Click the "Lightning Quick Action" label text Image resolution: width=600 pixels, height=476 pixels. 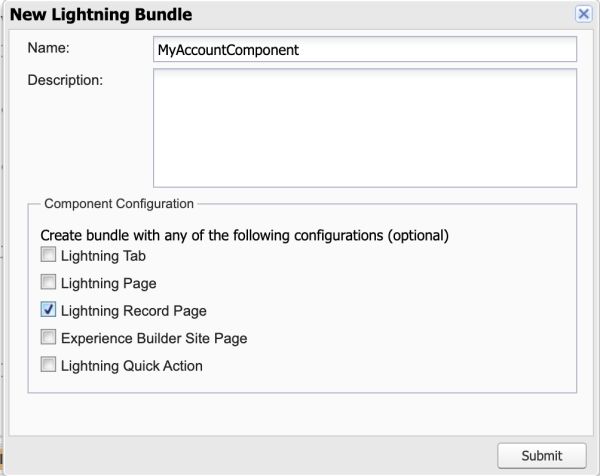(132, 366)
